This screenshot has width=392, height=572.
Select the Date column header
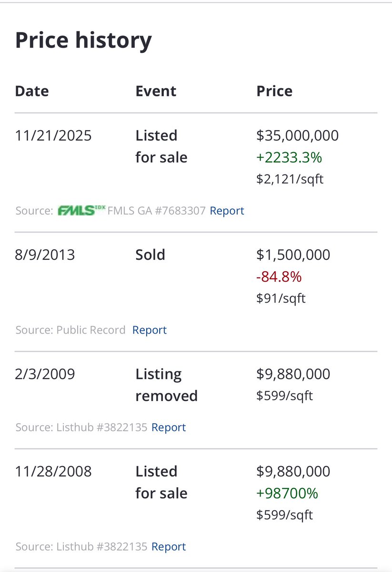pos(32,91)
